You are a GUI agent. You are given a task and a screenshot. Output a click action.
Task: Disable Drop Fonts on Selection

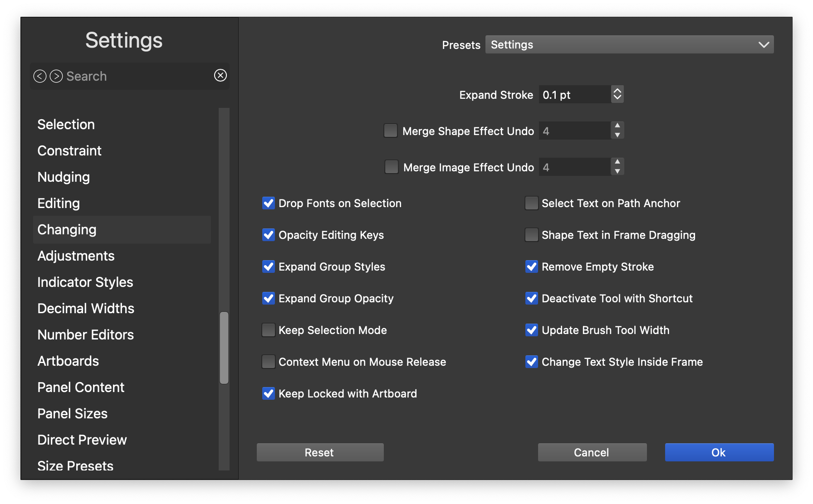269,203
